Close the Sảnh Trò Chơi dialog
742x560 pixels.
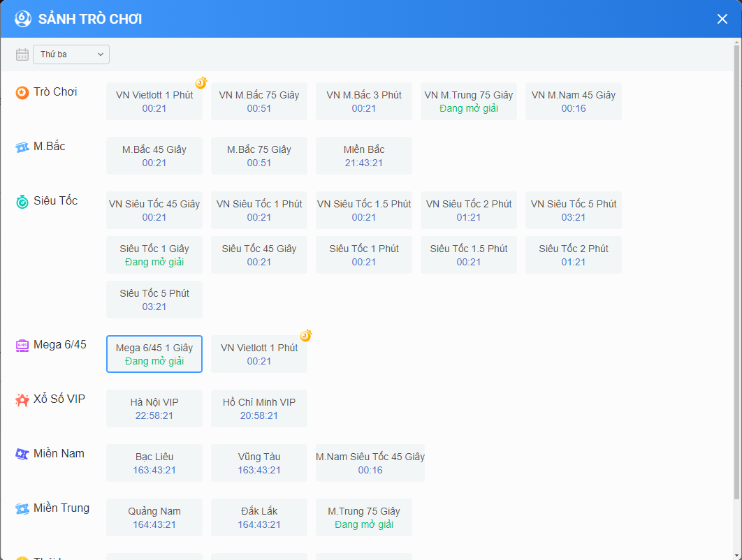(x=722, y=19)
